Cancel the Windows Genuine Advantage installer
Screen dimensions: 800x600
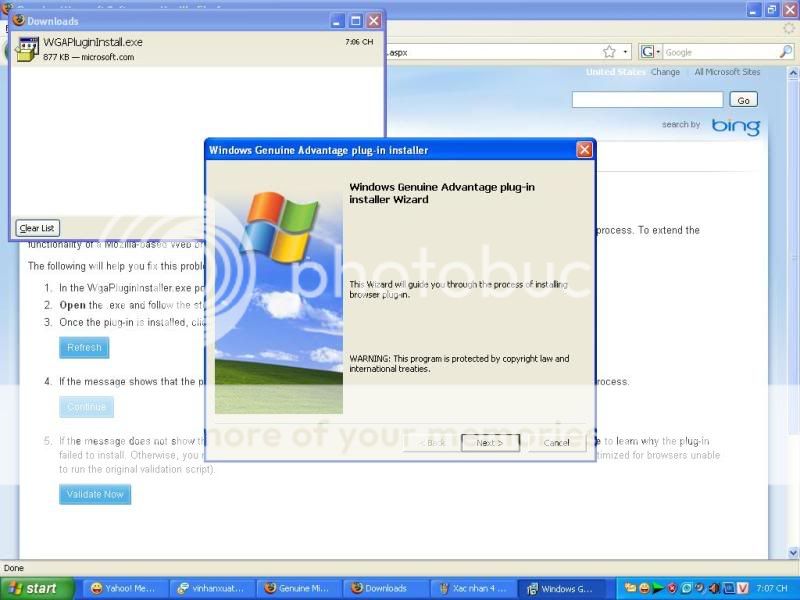coord(557,442)
